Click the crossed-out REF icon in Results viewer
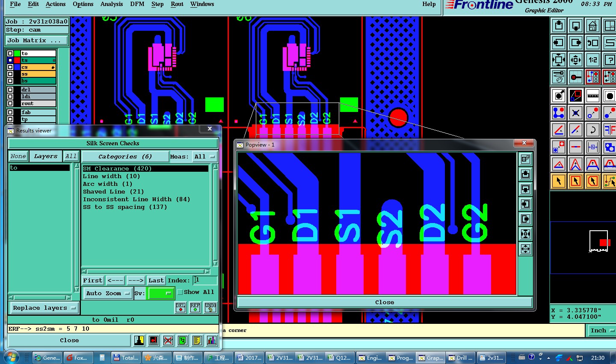This screenshot has height=364, width=616. click(x=168, y=341)
